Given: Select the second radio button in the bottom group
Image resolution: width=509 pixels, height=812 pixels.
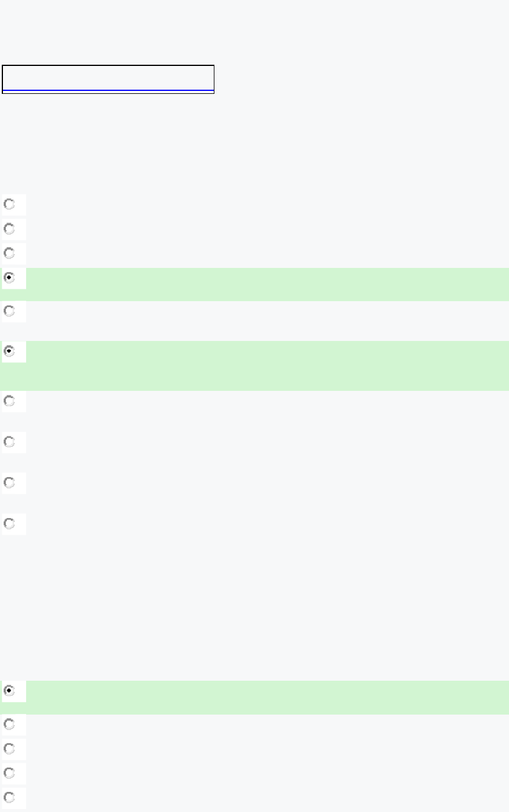Looking at the screenshot, I should 10,724.
